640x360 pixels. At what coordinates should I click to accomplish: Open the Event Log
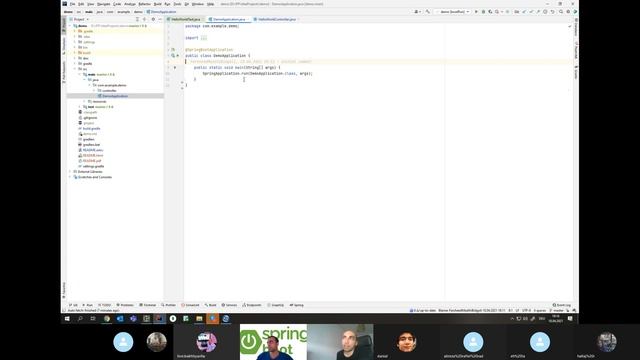[562, 305]
